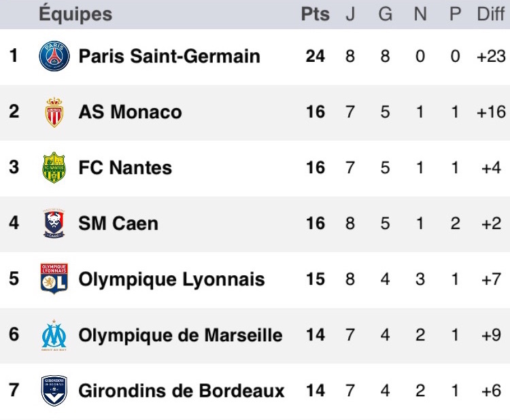Select the Olympique de Marseille emblem
The width and height of the screenshot is (510, 420).
54,335
